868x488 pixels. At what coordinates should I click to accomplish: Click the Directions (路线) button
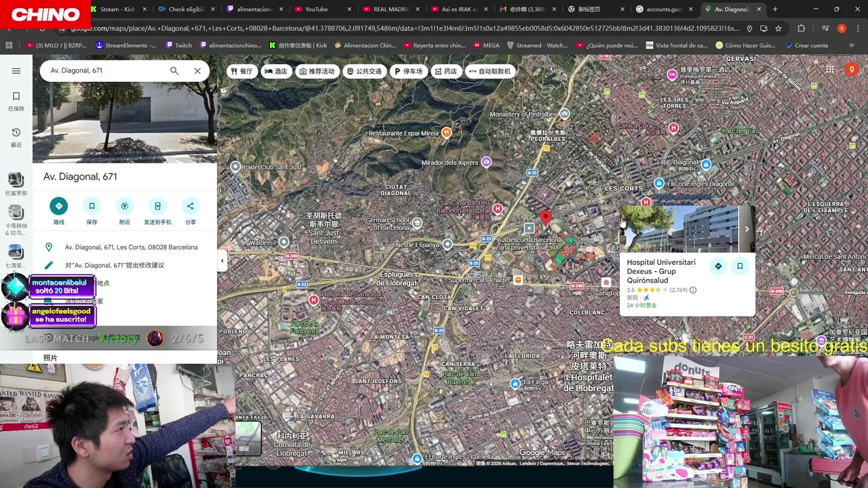pos(59,211)
